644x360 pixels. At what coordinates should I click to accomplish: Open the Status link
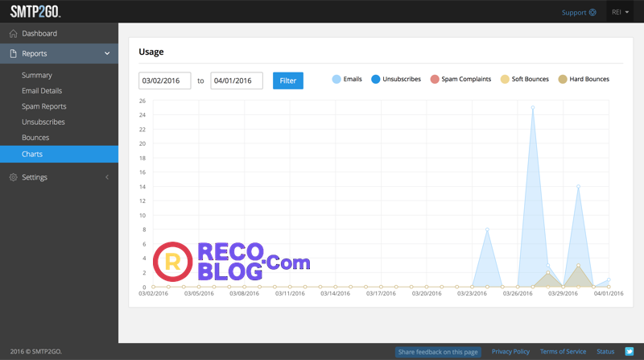605,351
